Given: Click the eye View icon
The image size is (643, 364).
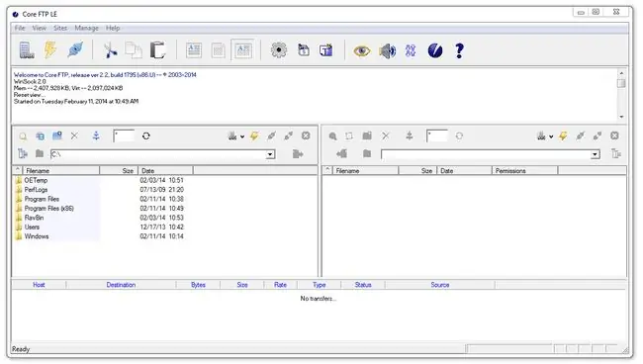Looking at the screenshot, I should pos(362,50).
